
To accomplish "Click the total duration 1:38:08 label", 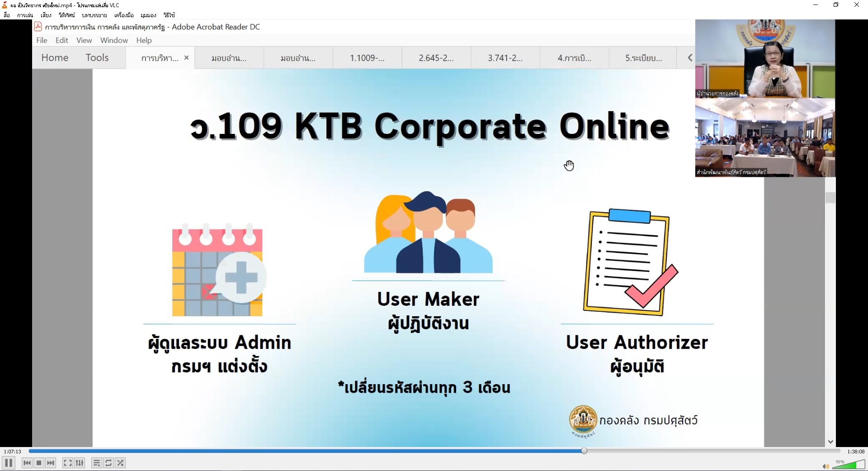I will 856,452.
